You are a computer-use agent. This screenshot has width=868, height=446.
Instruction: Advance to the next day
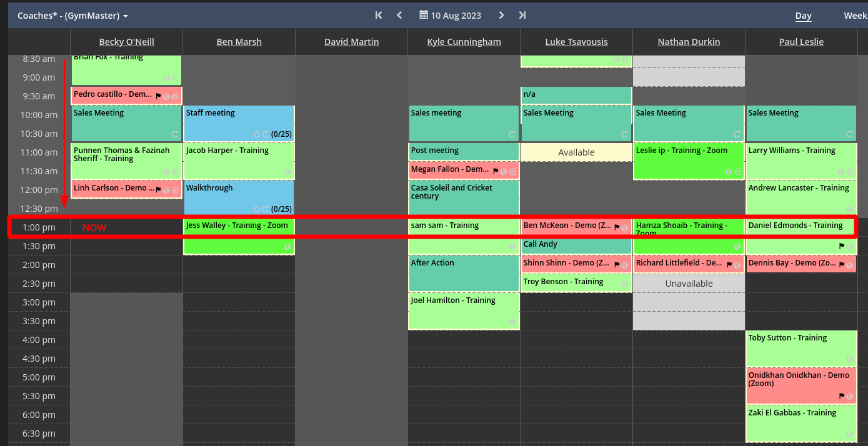[x=501, y=15]
